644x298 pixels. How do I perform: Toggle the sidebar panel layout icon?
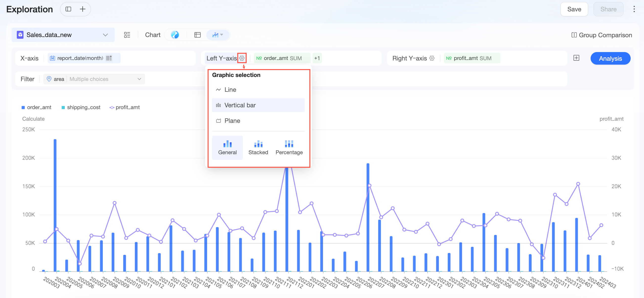(68, 9)
